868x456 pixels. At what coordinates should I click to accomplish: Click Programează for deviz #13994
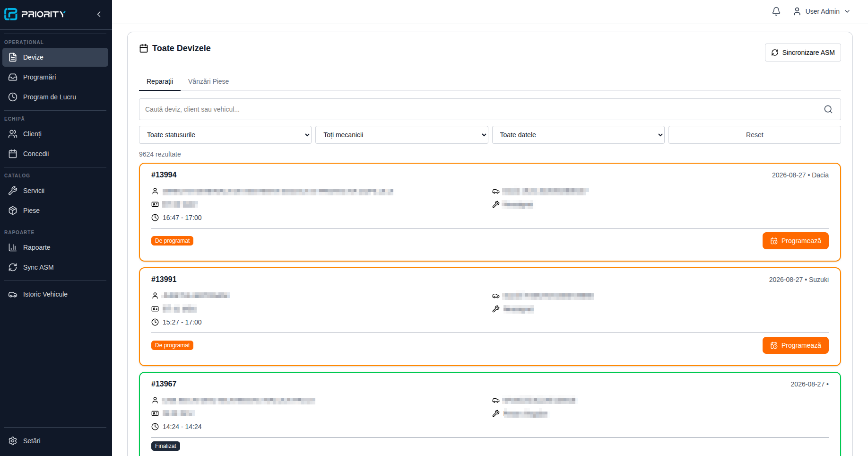795,241
